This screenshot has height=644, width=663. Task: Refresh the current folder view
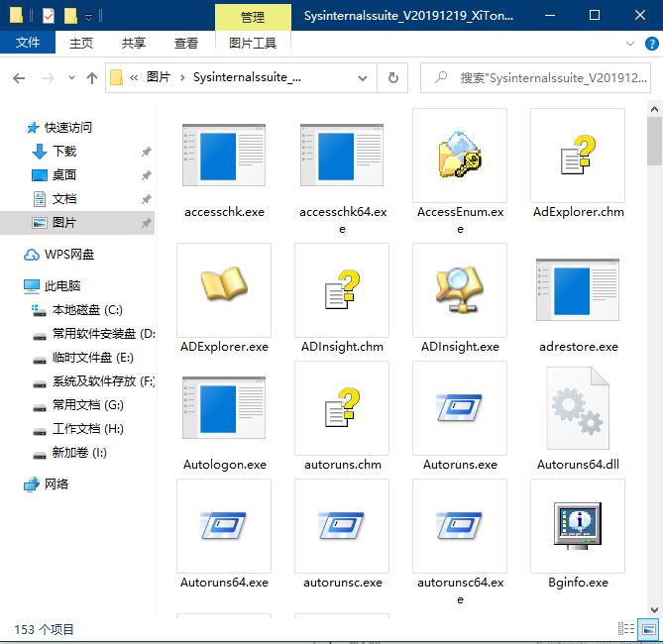[x=392, y=78]
